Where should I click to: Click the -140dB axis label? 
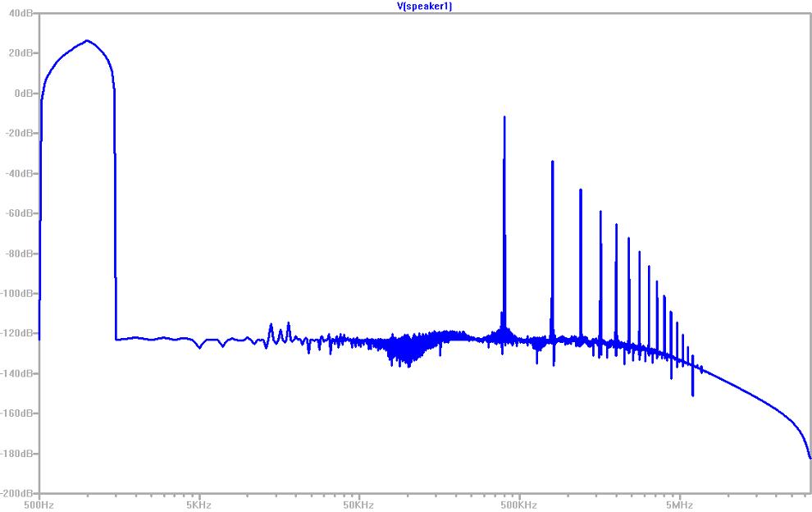pyautogui.click(x=17, y=373)
